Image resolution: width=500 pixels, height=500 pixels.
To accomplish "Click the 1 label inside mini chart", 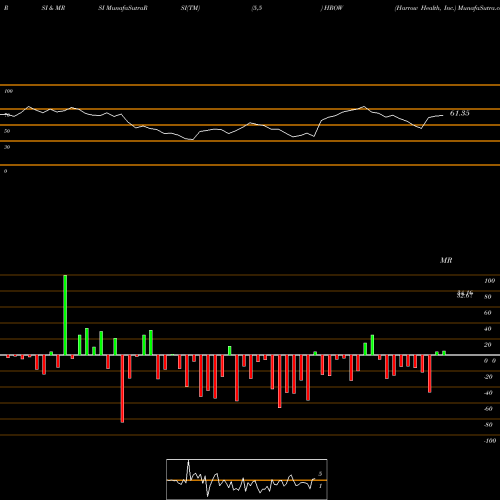I will click(x=320, y=486).
